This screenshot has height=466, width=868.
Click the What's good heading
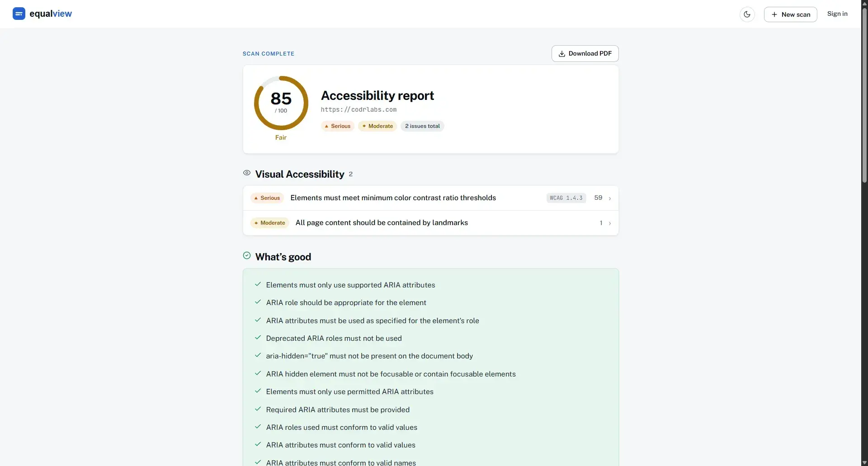[283, 257]
